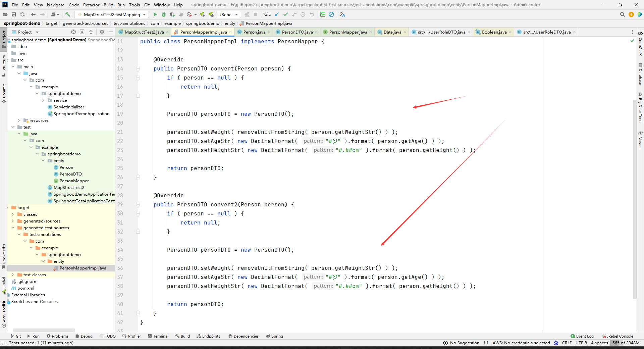644x349 pixels.
Task: Click Git update project arrow
Action: tap(277, 14)
